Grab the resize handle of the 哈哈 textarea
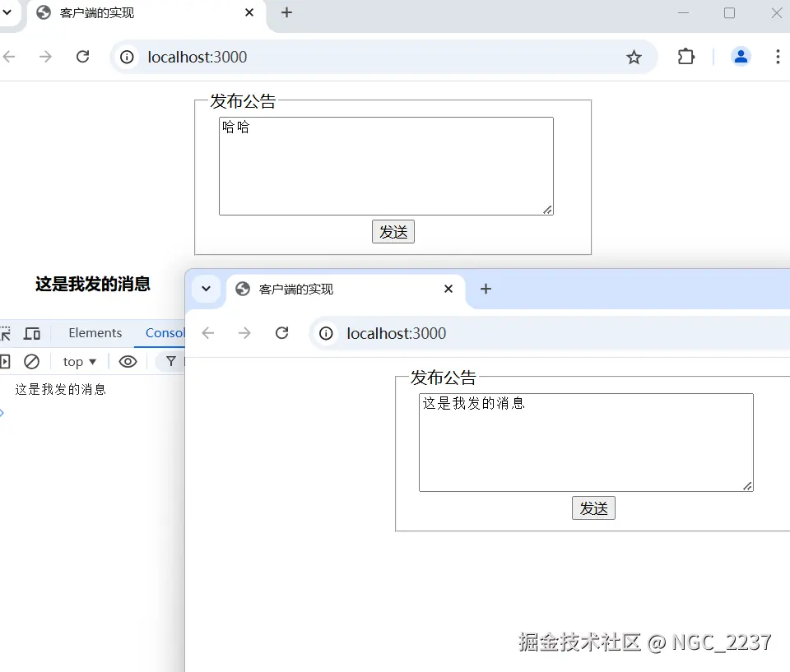Viewport: 790px width, 672px height. tap(548, 210)
